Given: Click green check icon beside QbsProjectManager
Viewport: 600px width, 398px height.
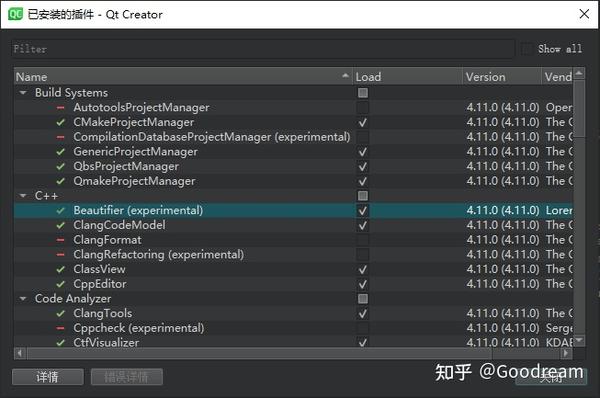Looking at the screenshot, I should click(x=60, y=166).
